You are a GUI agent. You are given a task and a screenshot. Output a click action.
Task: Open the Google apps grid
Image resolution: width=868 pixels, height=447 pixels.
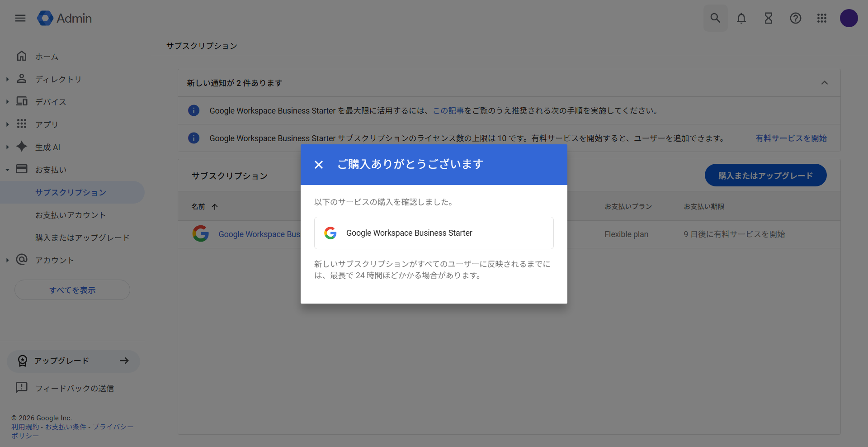pos(822,18)
